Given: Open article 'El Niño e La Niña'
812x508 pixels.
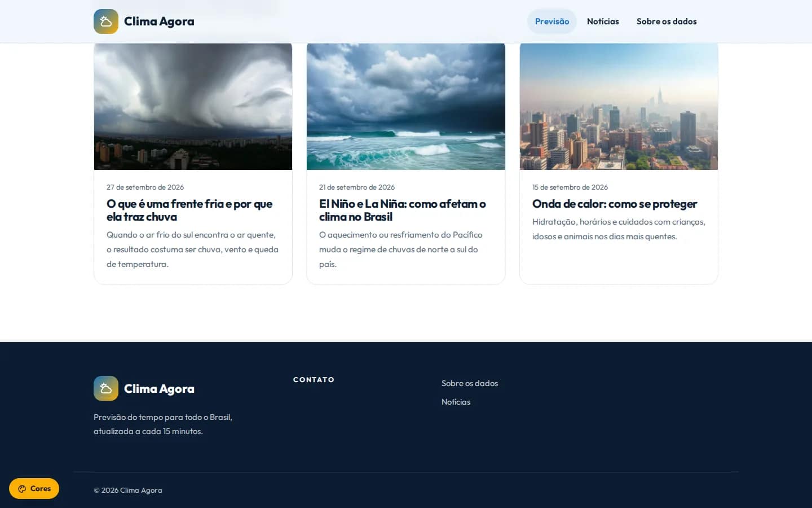Looking at the screenshot, I should [403, 210].
